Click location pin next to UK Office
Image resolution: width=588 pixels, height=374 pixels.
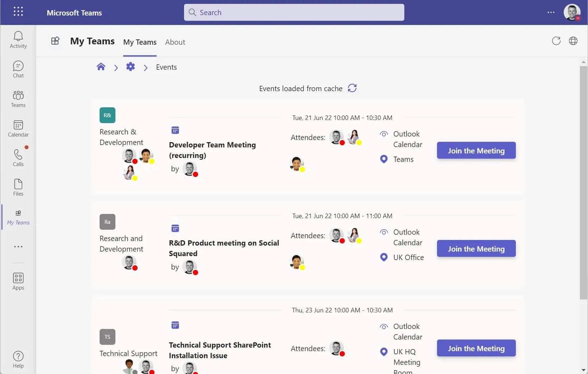pos(384,257)
